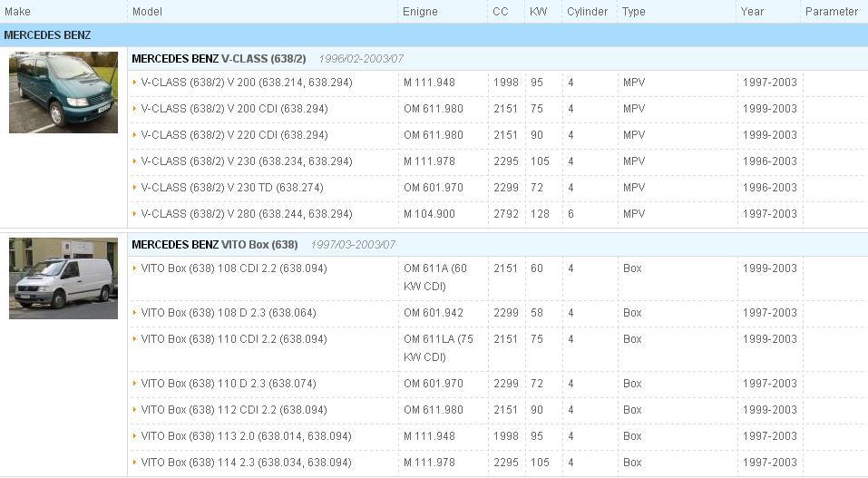Click the KW value 60
Image resolution: width=868 pixels, height=478 pixels.
(x=537, y=268)
